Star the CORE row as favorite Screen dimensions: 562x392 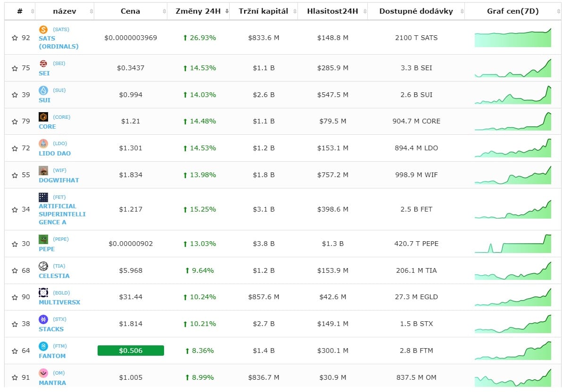(15, 122)
